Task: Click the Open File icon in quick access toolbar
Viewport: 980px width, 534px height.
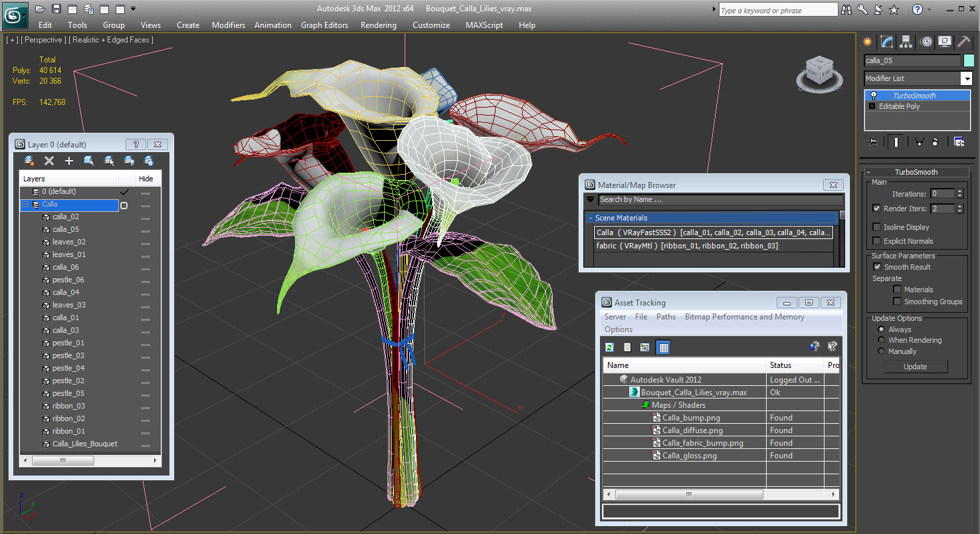Action: (41, 9)
